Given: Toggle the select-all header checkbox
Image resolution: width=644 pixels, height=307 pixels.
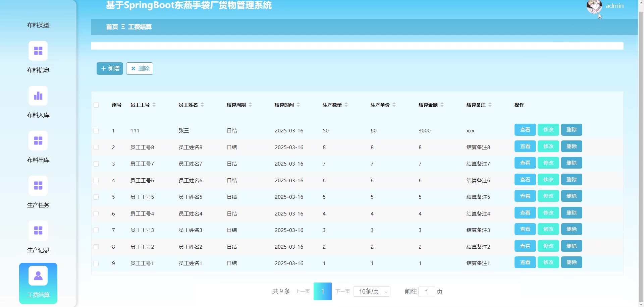Looking at the screenshot, I should [96, 105].
